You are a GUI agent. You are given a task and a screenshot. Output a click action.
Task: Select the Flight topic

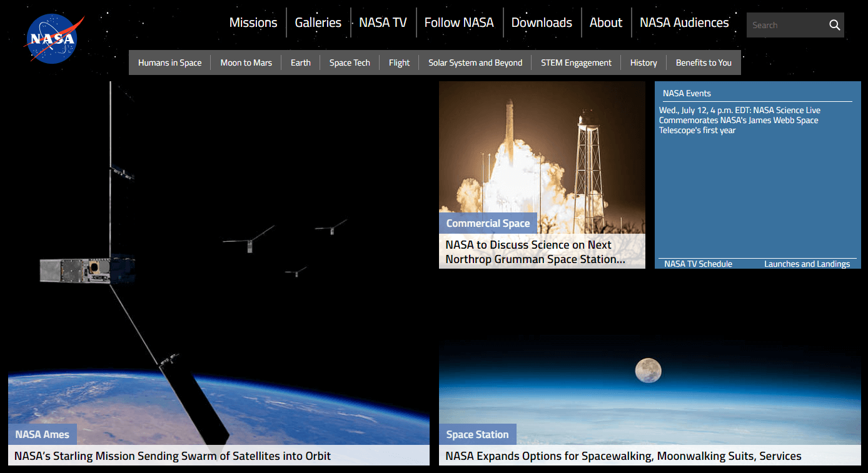tap(399, 62)
